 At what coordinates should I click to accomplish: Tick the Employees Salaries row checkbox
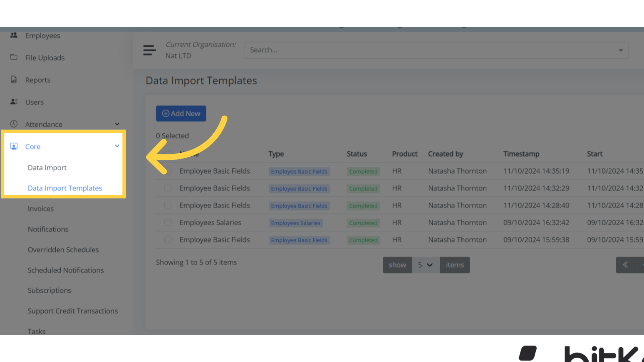(168, 222)
